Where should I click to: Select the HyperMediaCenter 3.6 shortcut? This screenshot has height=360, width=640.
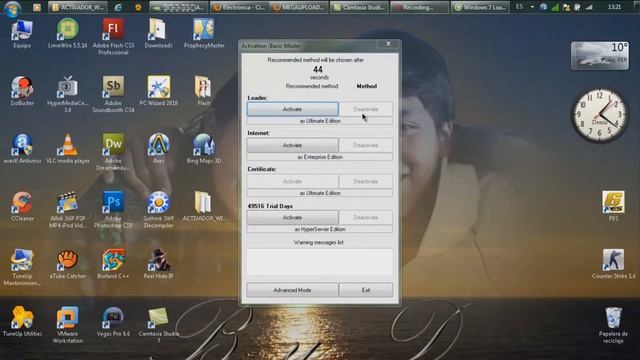pos(68,94)
